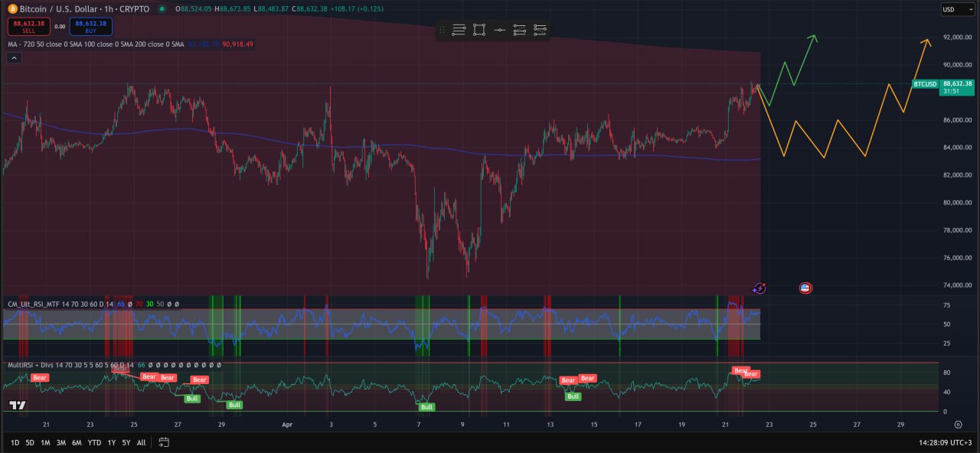Switch to YTD time range
This screenshot has height=453, width=980.
pyautogui.click(x=94, y=442)
